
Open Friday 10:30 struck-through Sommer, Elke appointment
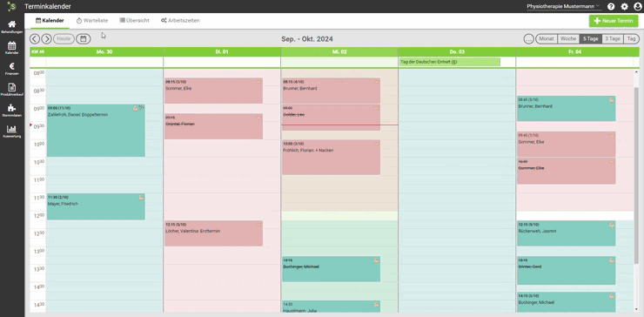567,171
